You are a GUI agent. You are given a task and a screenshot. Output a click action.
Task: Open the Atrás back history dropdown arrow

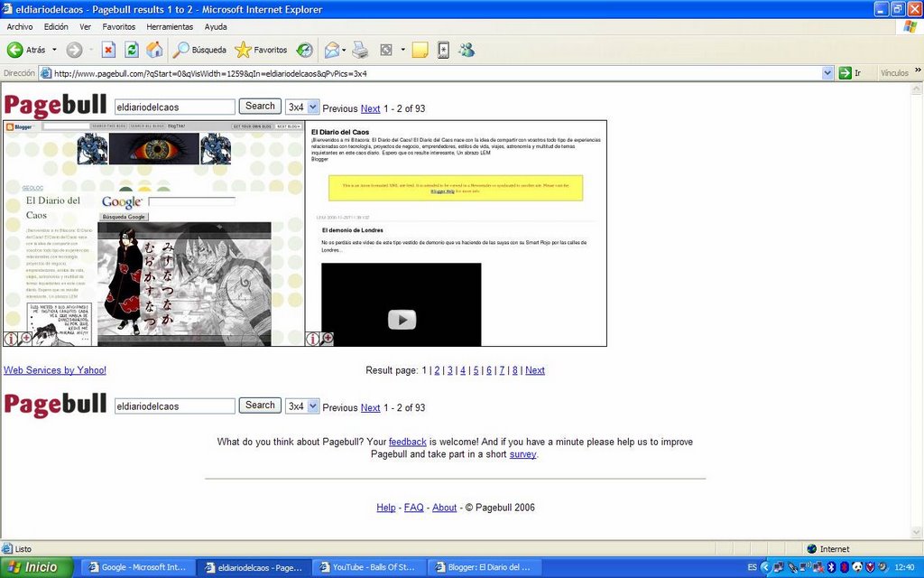point(54,51)
